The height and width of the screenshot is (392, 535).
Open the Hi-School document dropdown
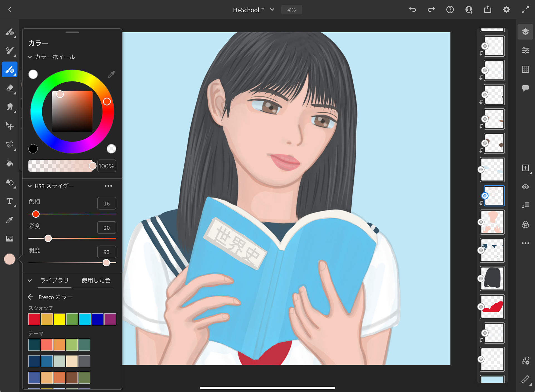pos(272,10)
